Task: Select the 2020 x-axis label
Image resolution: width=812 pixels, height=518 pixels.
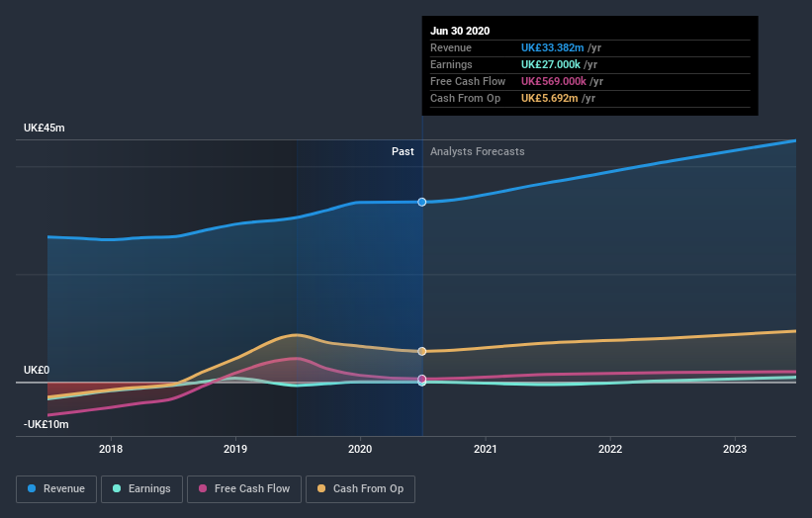Action: 360,449
